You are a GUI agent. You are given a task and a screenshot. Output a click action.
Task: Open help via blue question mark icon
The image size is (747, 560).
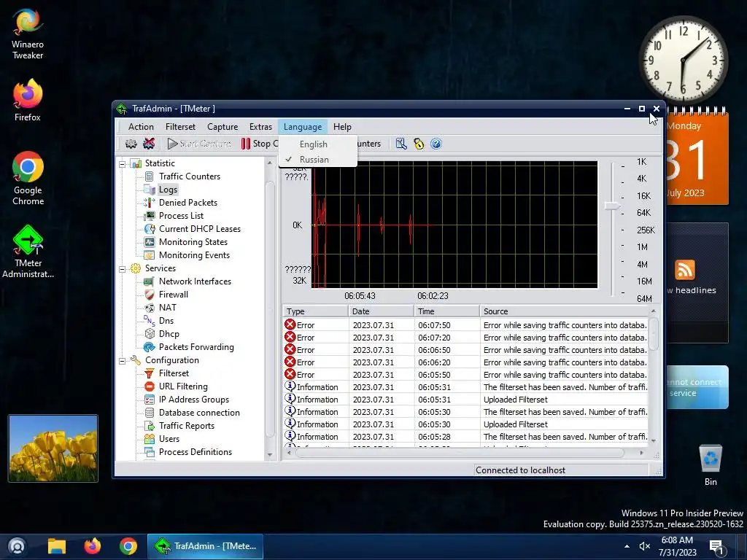(x=436, y=144)
